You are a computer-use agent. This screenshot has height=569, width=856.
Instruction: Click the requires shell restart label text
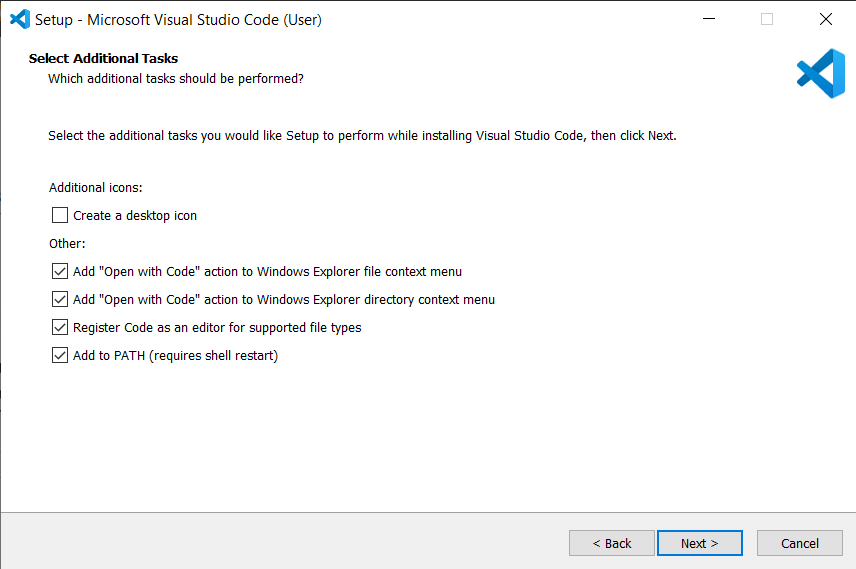click(212, 355)
